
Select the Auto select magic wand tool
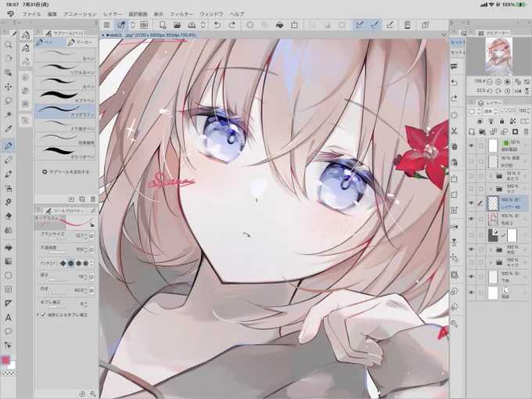coord(9,115)
